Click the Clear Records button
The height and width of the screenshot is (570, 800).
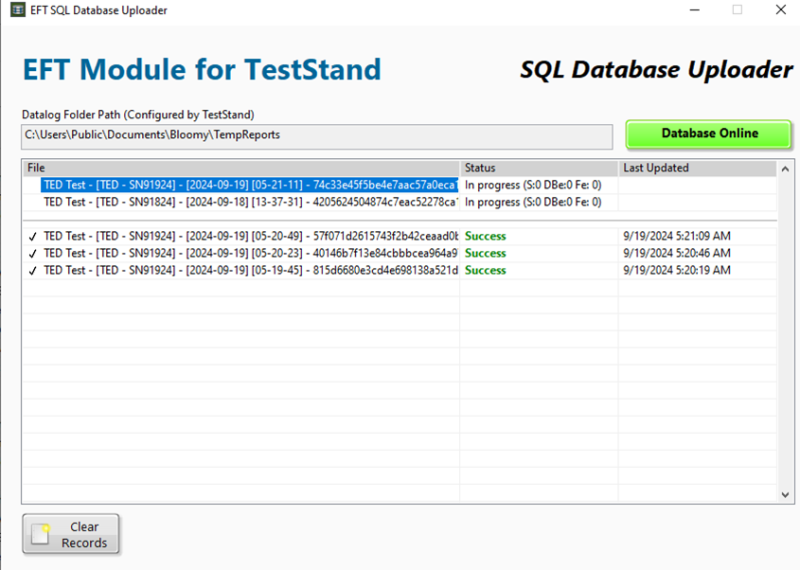[70, 534]
